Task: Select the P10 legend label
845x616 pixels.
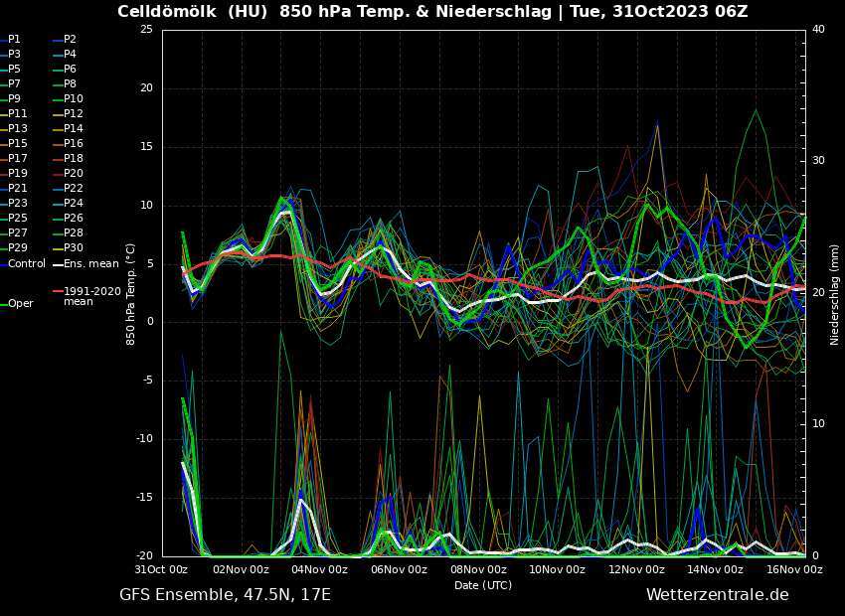Action: click(74, 99)
